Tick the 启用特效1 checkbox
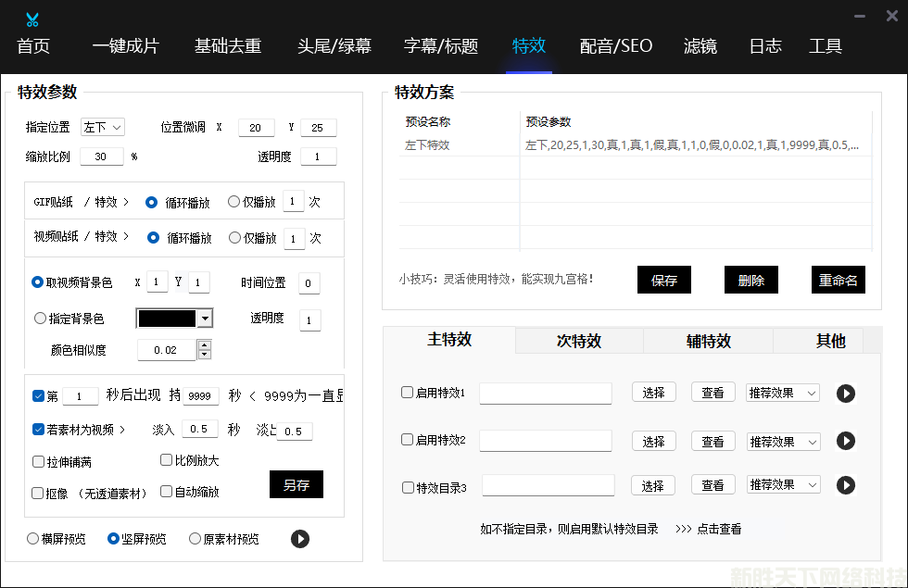Screen dimensions: 908x588 point(408,392)
